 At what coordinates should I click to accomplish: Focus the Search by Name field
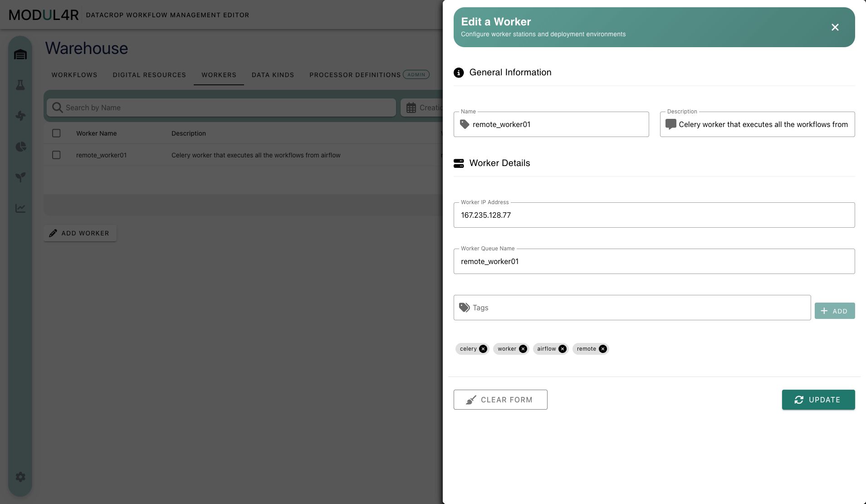tap(221, 108)
